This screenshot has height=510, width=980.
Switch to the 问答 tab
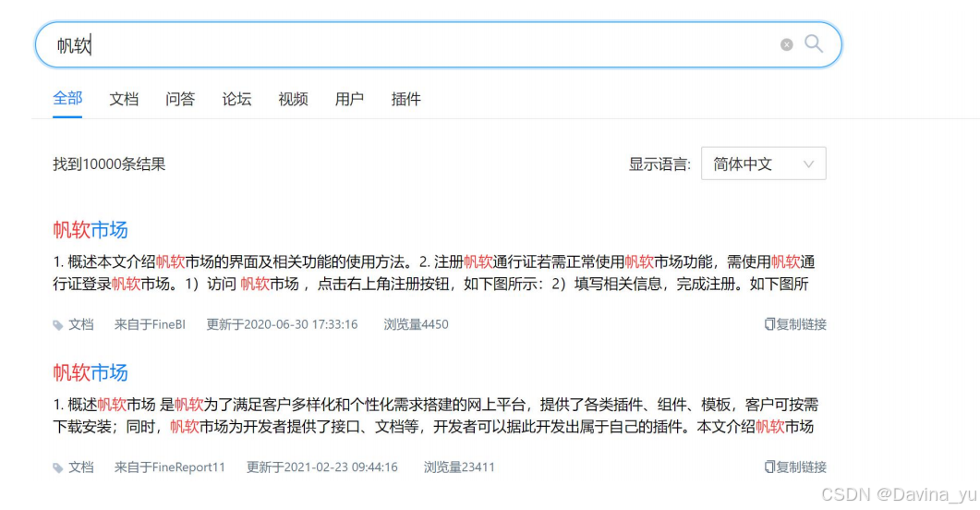(180, 99)
